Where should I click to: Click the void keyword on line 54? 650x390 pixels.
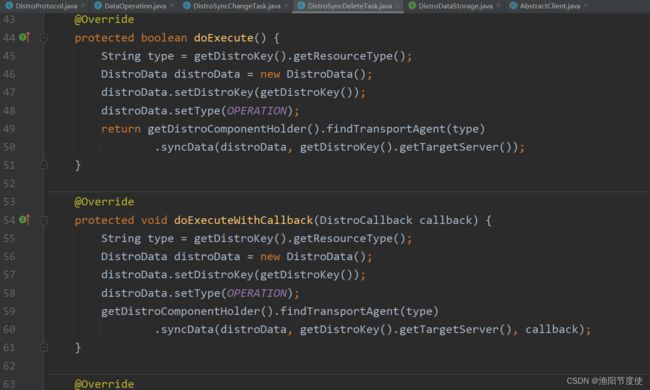click(154, 220)
